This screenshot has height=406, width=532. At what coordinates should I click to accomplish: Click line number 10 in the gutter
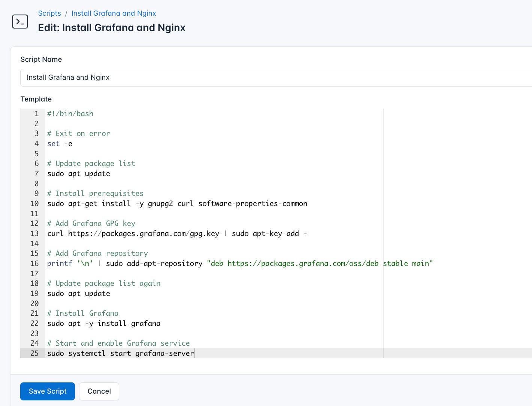34,203
